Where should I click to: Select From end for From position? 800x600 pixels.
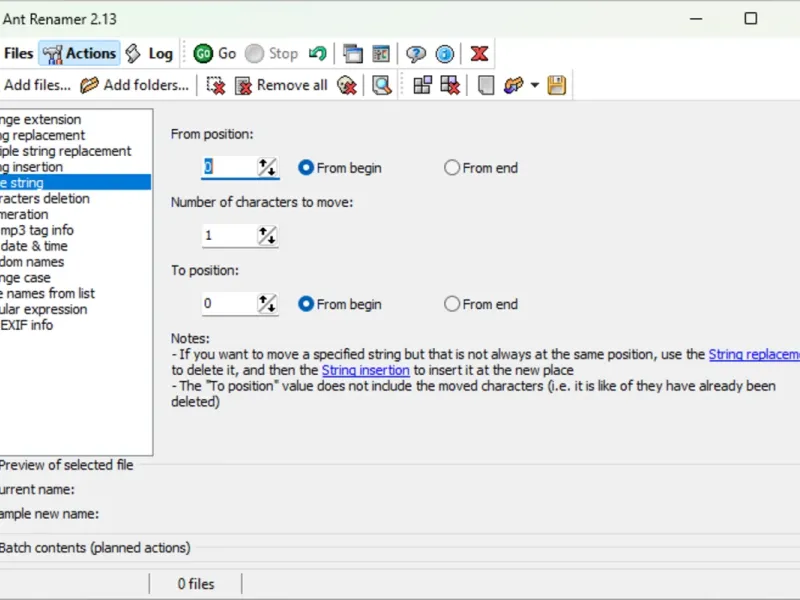click(481, 168)
